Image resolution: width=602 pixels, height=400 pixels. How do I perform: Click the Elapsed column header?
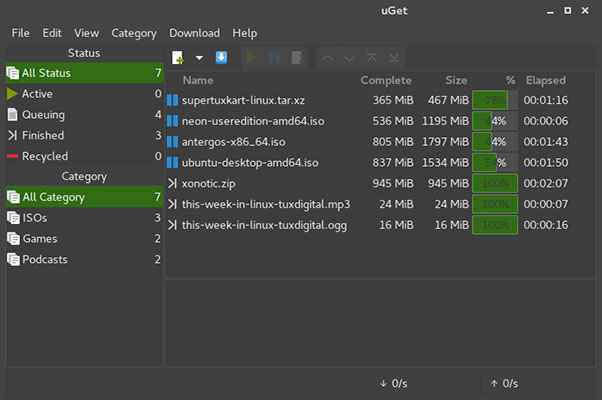(x=545, y=80)
